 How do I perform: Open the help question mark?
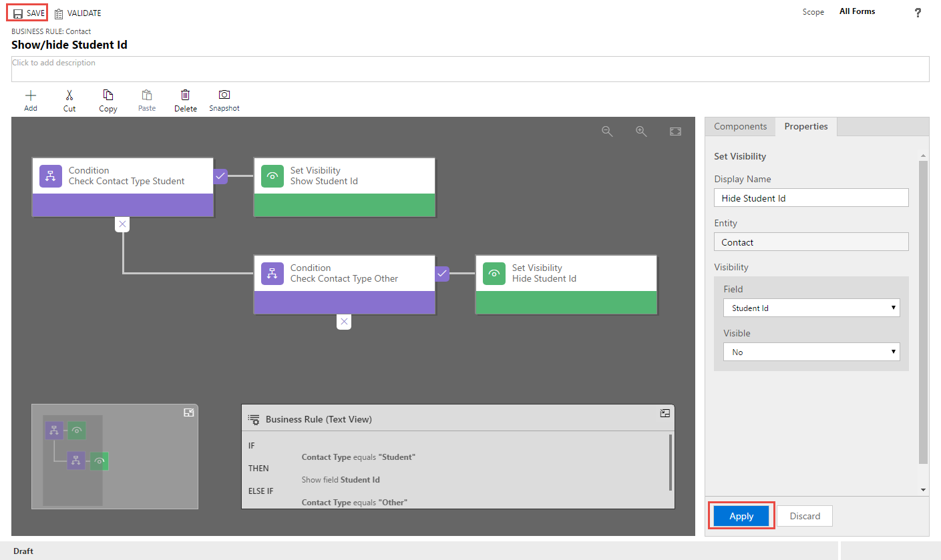918,13
